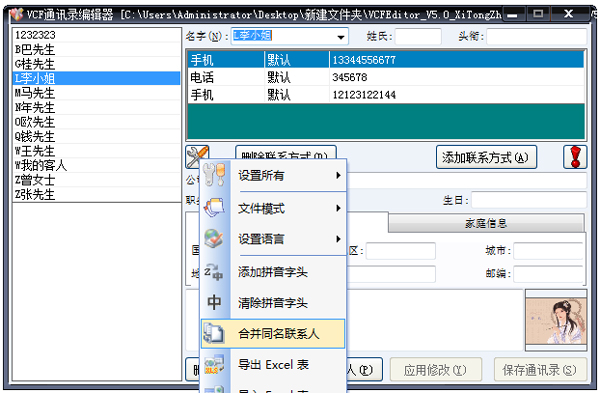600x393 pixels.
Task: Open the 文件模式 submenu
Action: [x=273, y=208]
